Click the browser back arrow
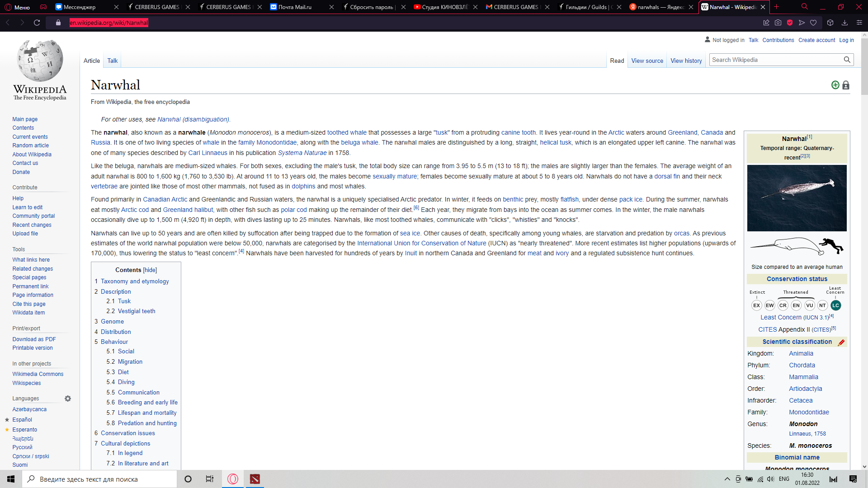The width and height of the screenshot is (868, 488). [8, 23]
